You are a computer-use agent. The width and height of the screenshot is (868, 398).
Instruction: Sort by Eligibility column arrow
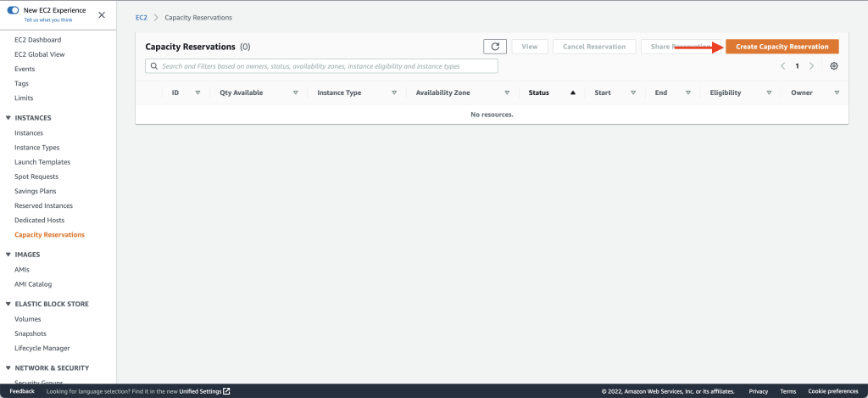point(769,93)
